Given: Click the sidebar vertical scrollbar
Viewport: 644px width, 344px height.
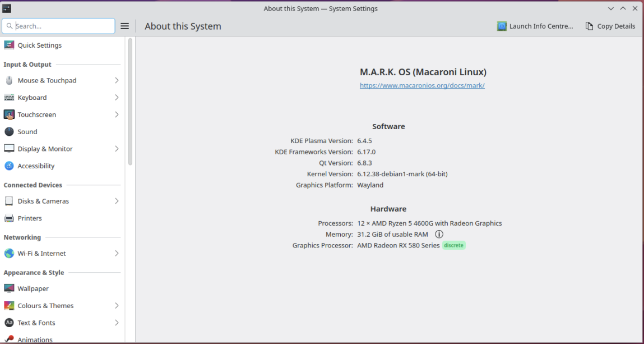Looking at the screenshot, I should (130, 101).
